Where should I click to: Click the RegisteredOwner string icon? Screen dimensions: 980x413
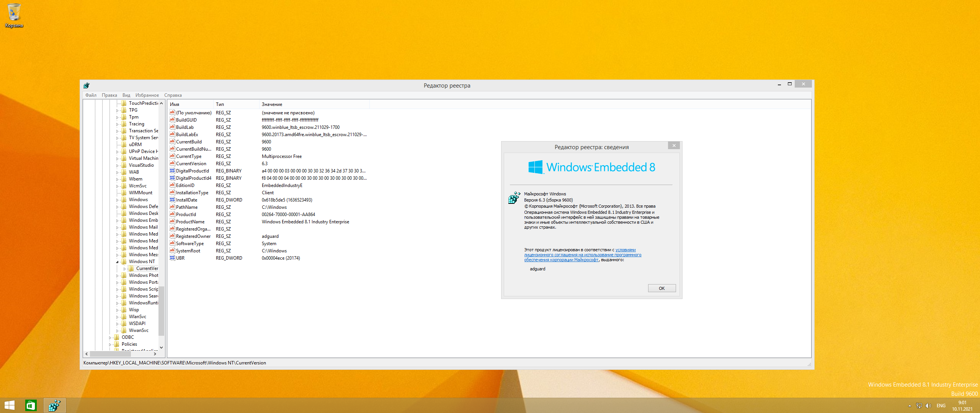pyautogui.click(x=172, y=236)
